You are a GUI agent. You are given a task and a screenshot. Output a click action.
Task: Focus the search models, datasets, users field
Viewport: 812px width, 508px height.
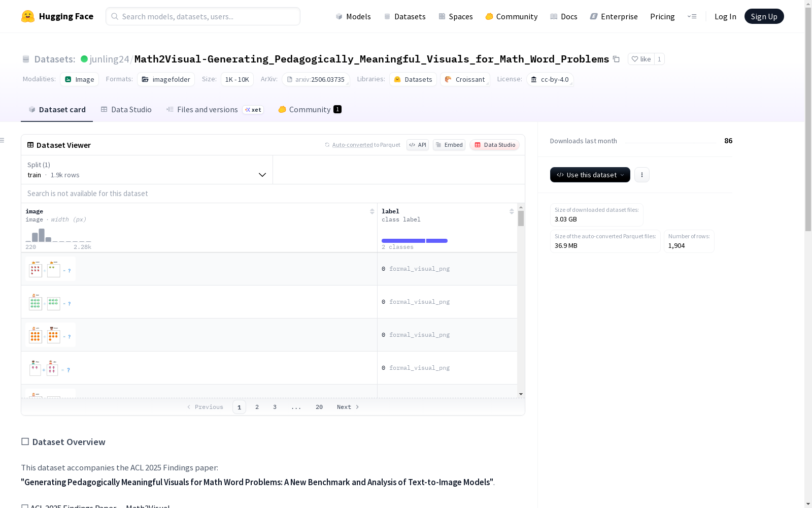(x=203, y=16)
